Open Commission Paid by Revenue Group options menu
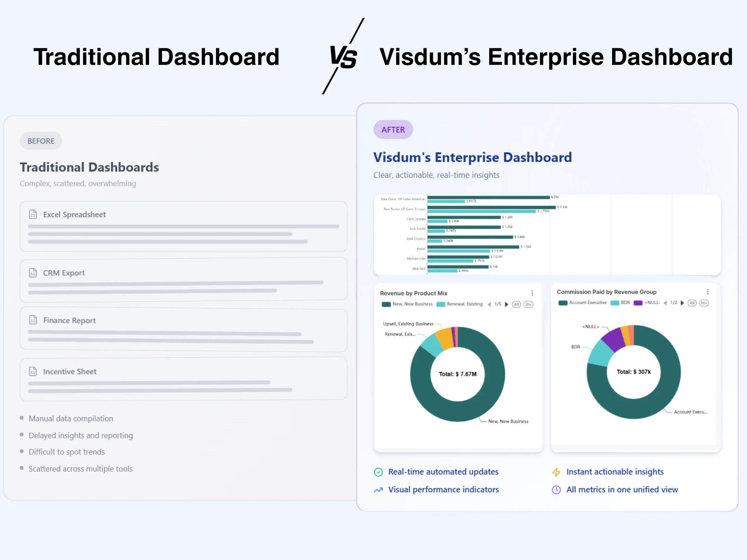Image resolution: width=747 pixels, height=560 pixels. (x=708, y=292)
